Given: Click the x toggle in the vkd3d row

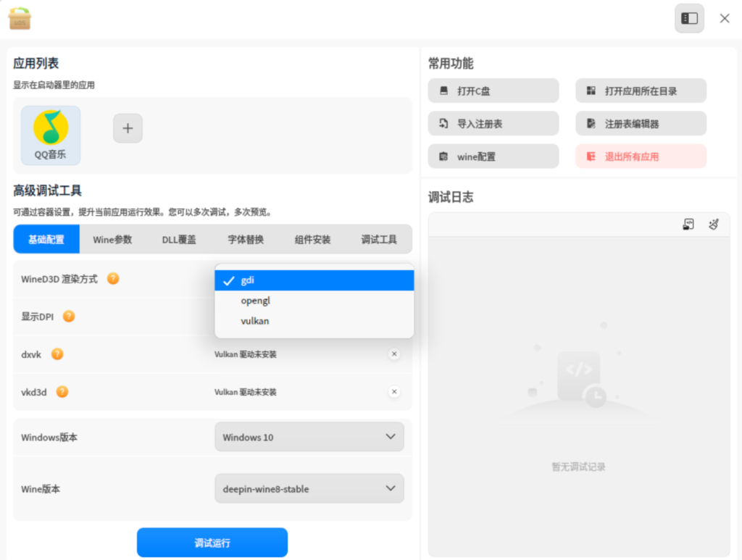Looking at the screenshot, I should 394,392.
